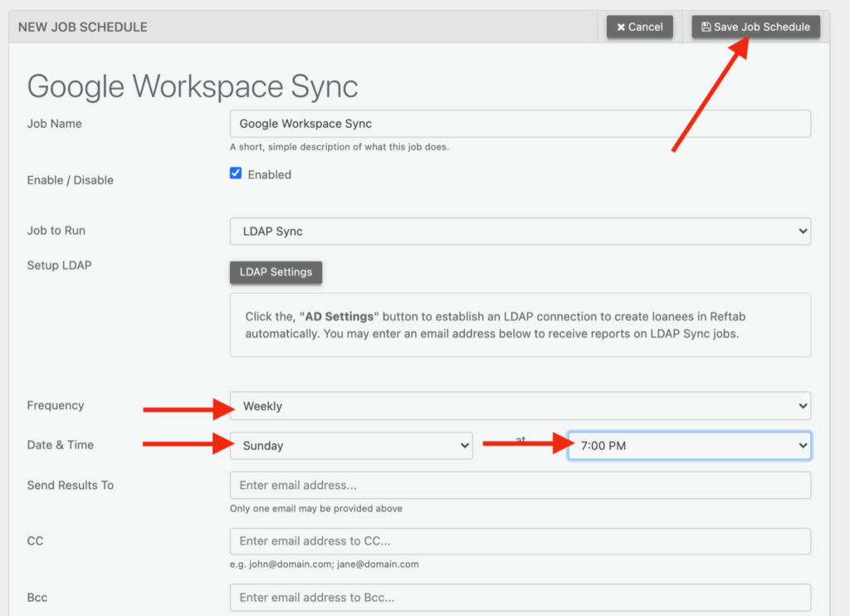Click the 'Enabled' label text
Image resolution: width=850 pixels, height=616 pixels.
tap(269, 174)
